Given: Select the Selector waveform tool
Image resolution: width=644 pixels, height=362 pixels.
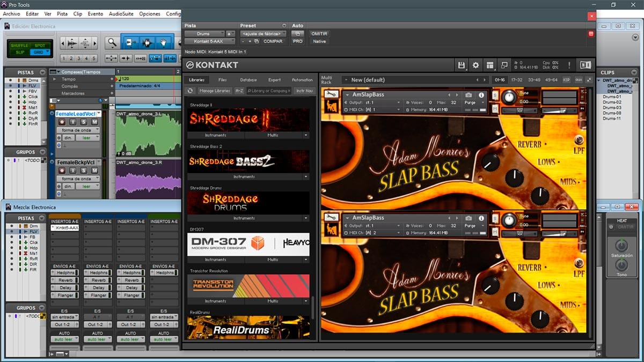Looking at the screenshot, I should coord(147,42).
